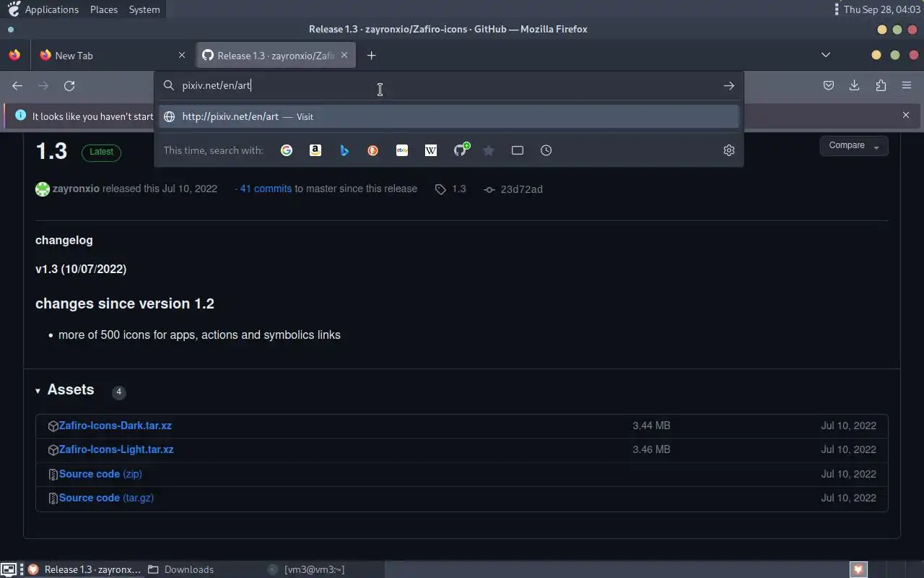Click the 3.44 MB file size

pyautogui.click(x=651, y=426)
